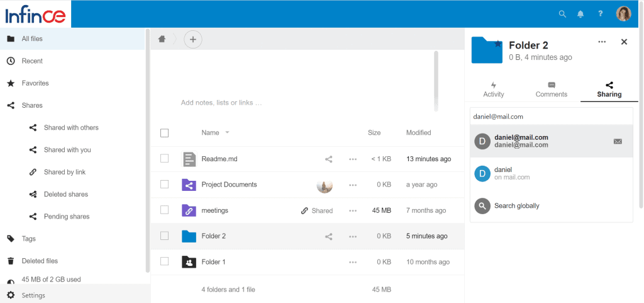This screenshot has height=303, width=644.
Task: Switch to the Activity tab
Action: pyautogui.click(x=494, y=89)
